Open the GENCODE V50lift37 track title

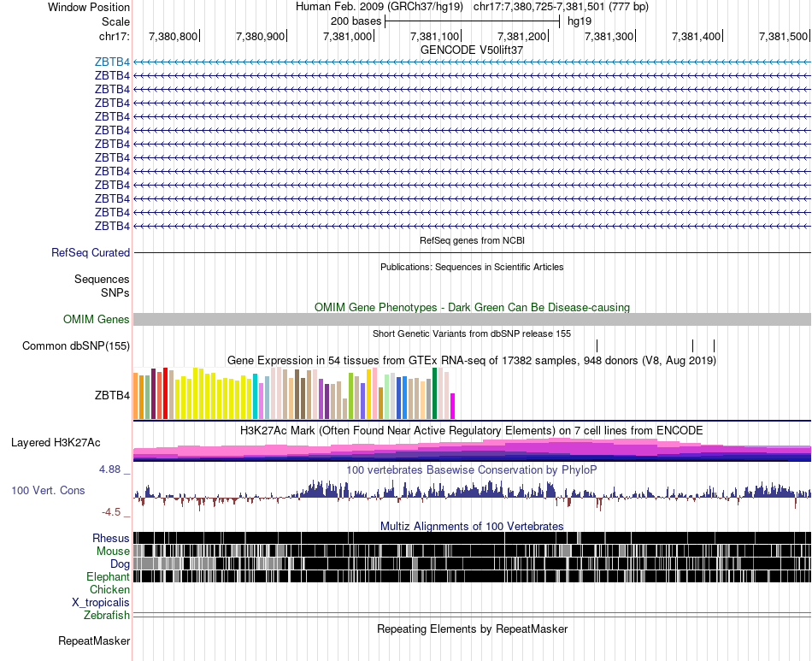point(472,50)
